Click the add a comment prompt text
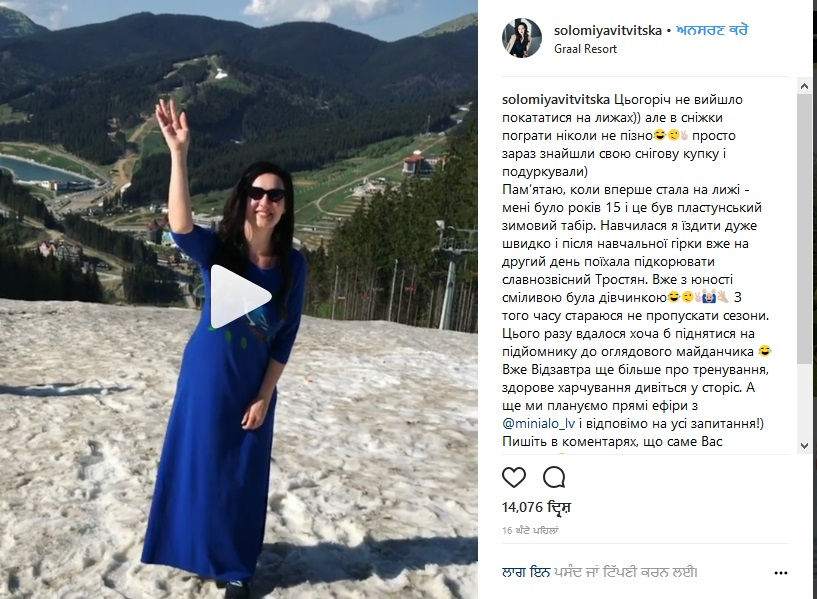 click(x=625, y=572)
